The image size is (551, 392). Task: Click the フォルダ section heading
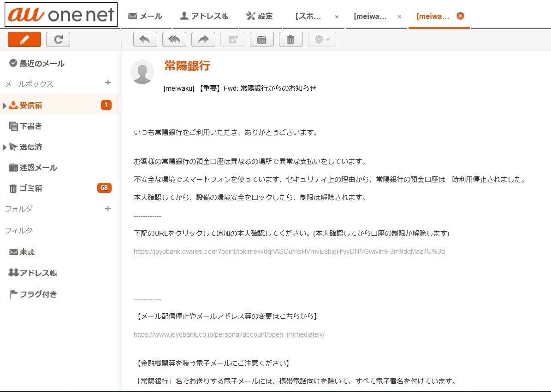[18, 209]
